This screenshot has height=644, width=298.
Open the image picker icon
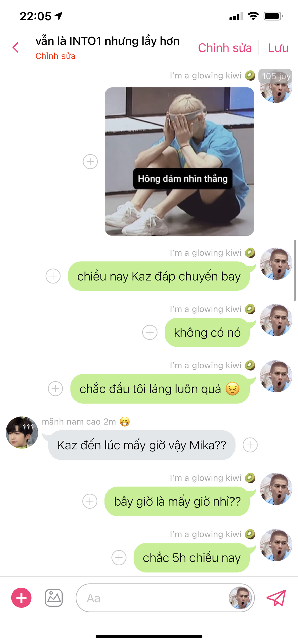click(x=54, y=598)
